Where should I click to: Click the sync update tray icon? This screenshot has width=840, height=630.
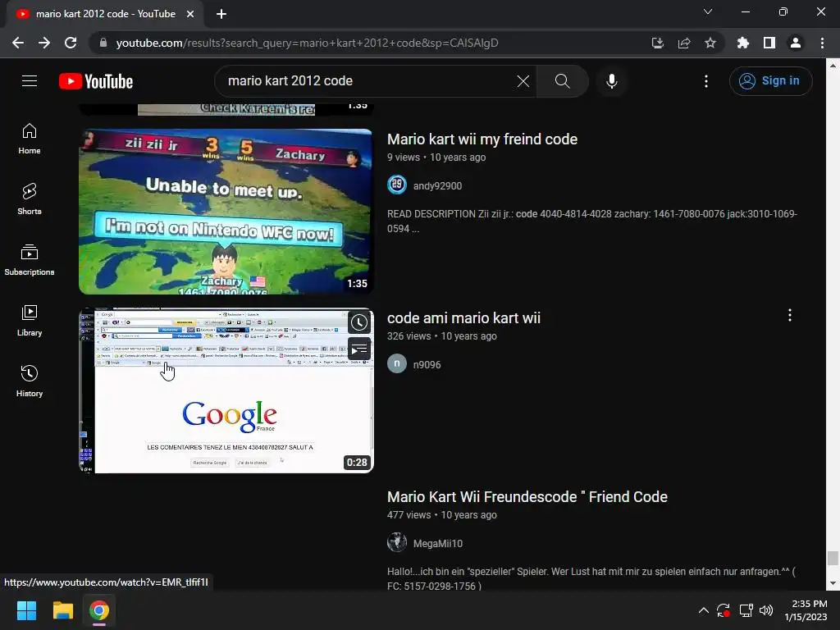[724, 610]
